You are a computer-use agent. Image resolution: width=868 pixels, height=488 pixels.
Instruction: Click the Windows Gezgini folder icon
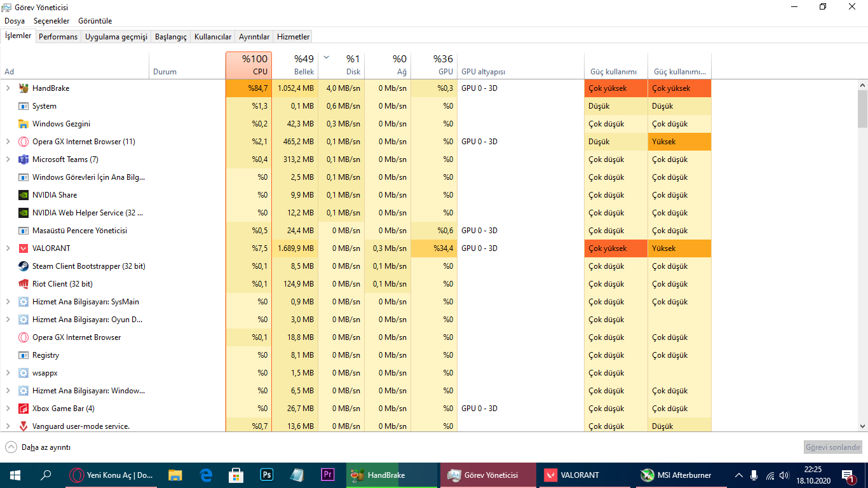pos(24,124)
